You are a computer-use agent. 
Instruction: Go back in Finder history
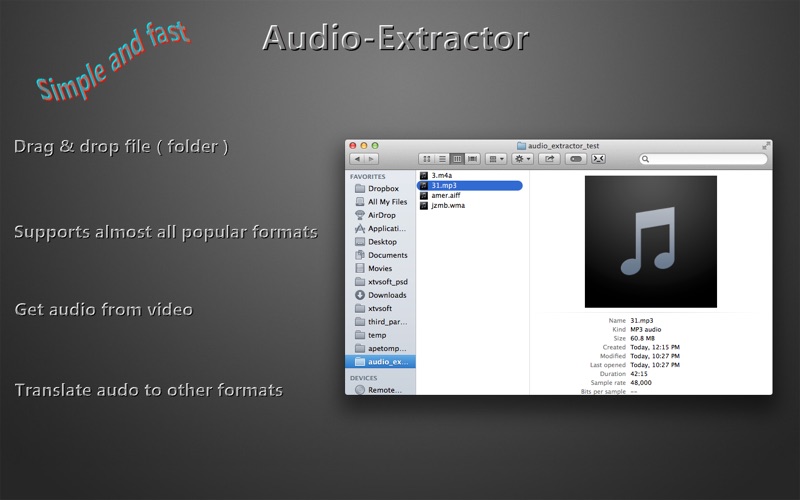[x=357, y=159]
